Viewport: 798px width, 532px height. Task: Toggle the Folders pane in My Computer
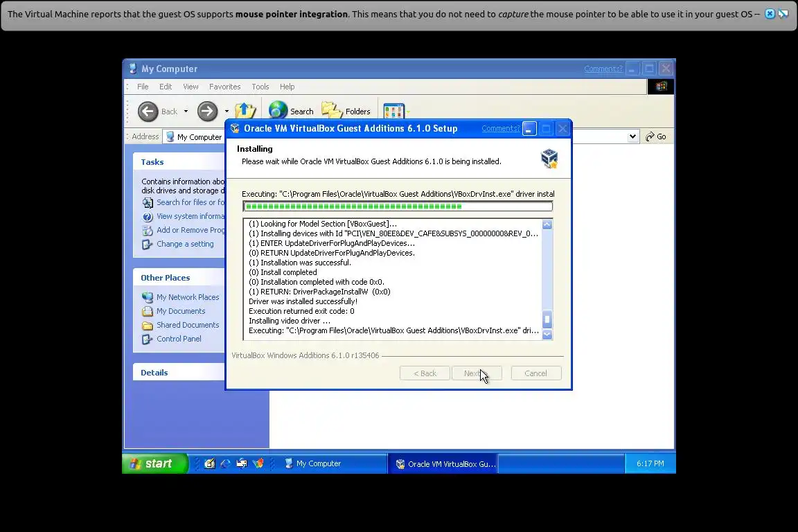coord(346,111)
